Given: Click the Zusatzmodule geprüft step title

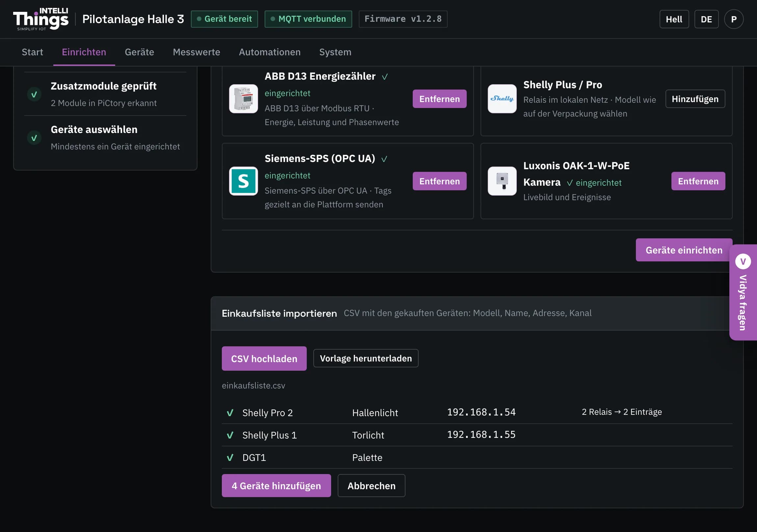Looking at the screenshot, I should pyautogui.click(x=104, y=86).
